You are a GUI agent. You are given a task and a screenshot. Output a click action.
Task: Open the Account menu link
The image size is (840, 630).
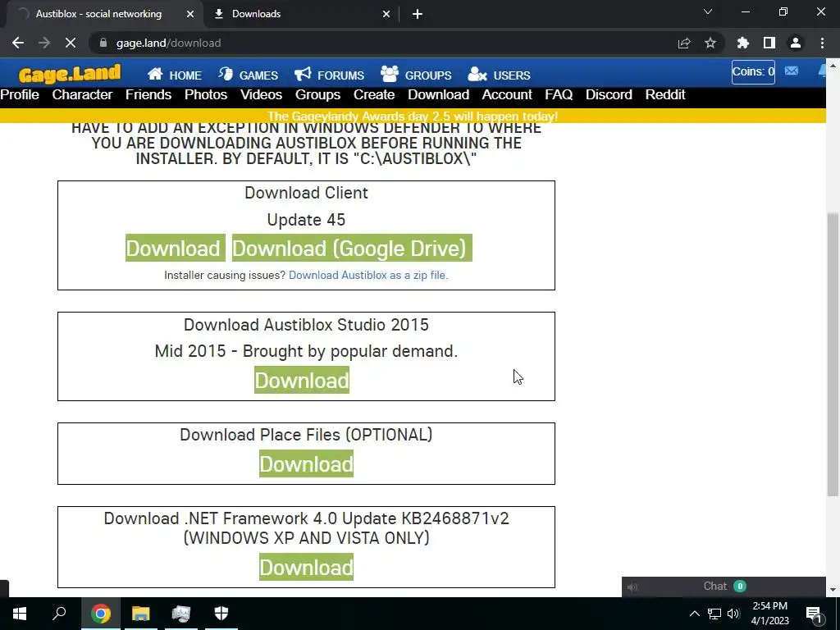(507, 95)
